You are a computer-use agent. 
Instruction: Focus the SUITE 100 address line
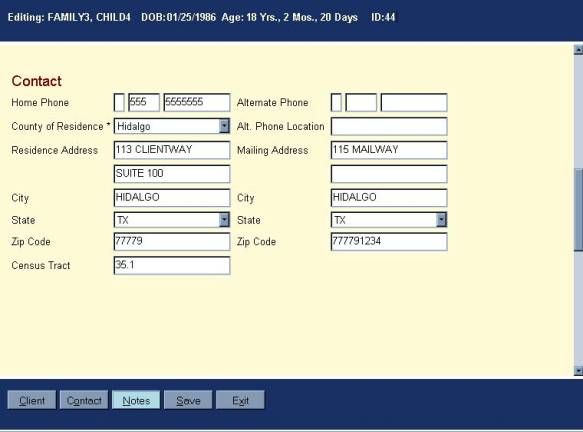coord(172,174)
